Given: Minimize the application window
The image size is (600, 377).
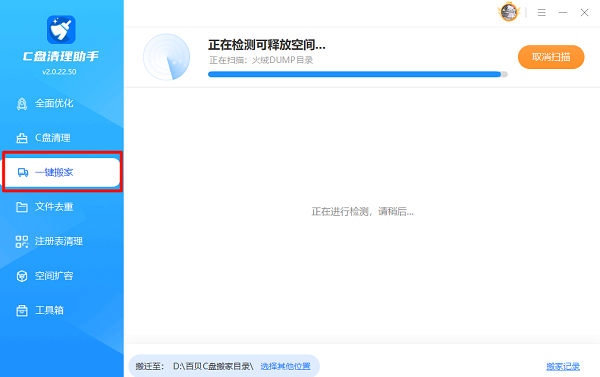Looking at the screenshot, I should pyautogui.click(x=563, y=13).
